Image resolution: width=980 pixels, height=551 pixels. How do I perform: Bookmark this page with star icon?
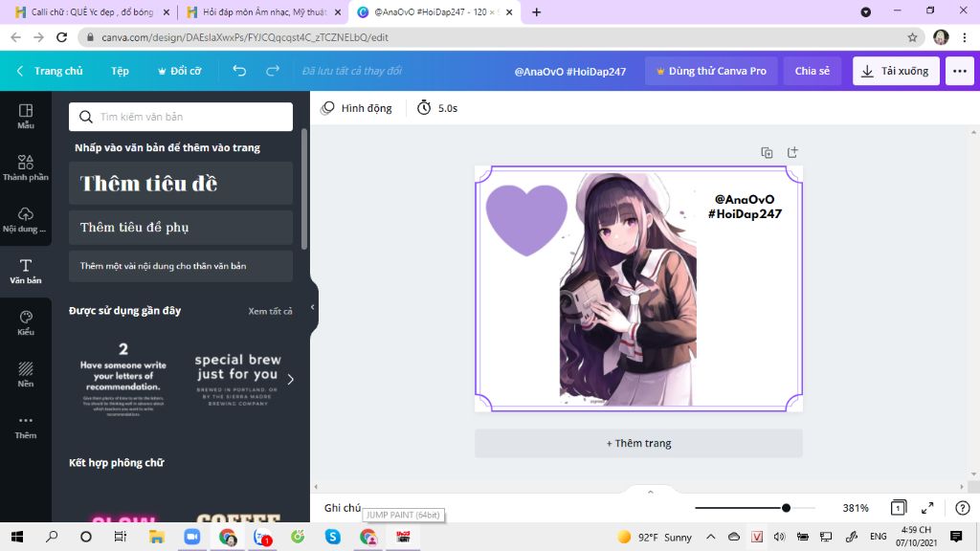tap(912, 37)
